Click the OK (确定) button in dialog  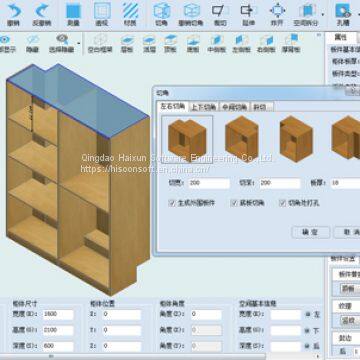(x=311, y=232)
